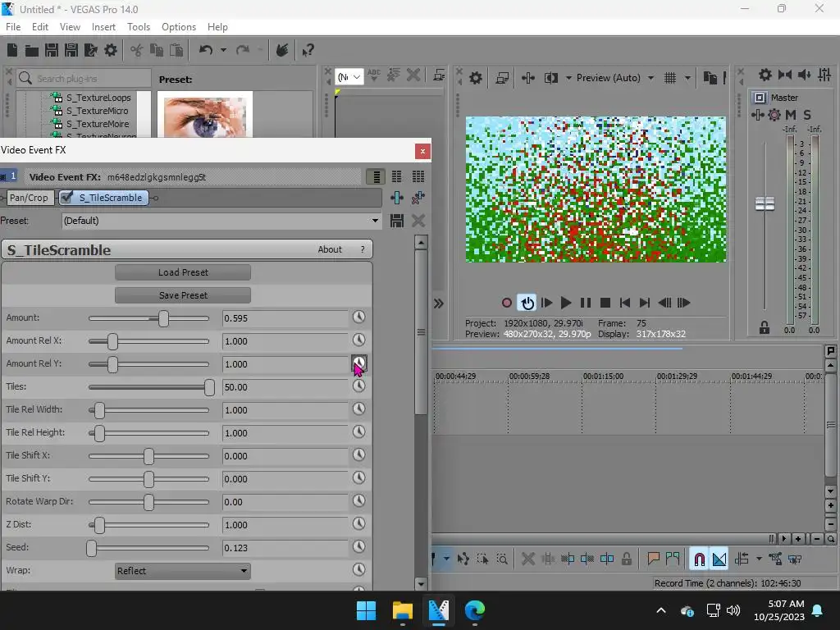Open the Wrap Reflect dropdown
The height and width of the screenshot is (630, 840).
(x=183, y=571)
